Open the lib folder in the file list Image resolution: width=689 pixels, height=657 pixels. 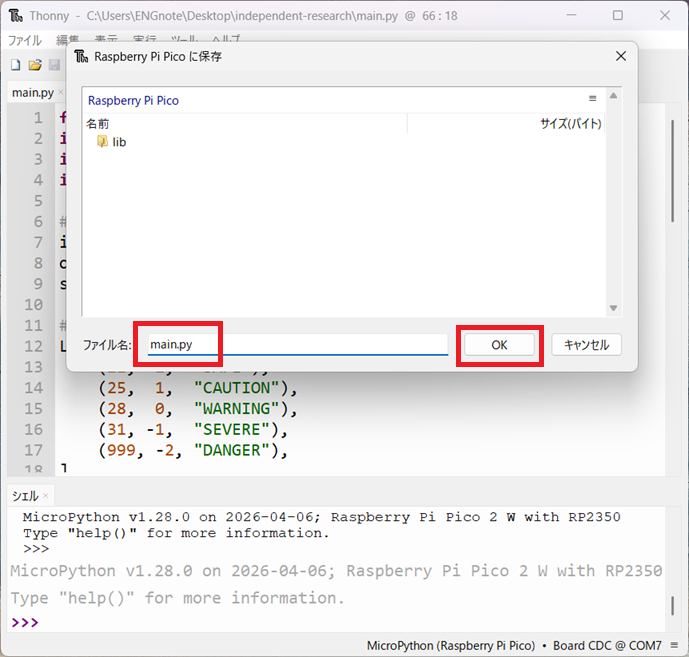[x=112, y=142]
